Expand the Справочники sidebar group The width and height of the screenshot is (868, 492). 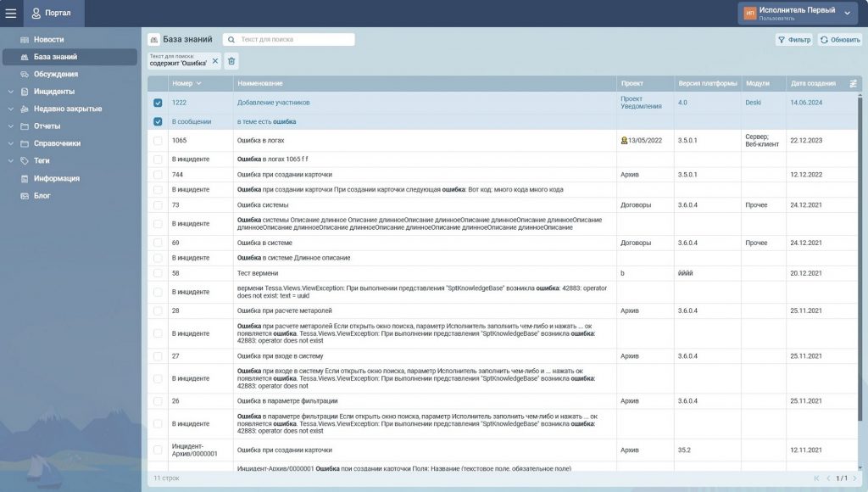tap(10, 143)
